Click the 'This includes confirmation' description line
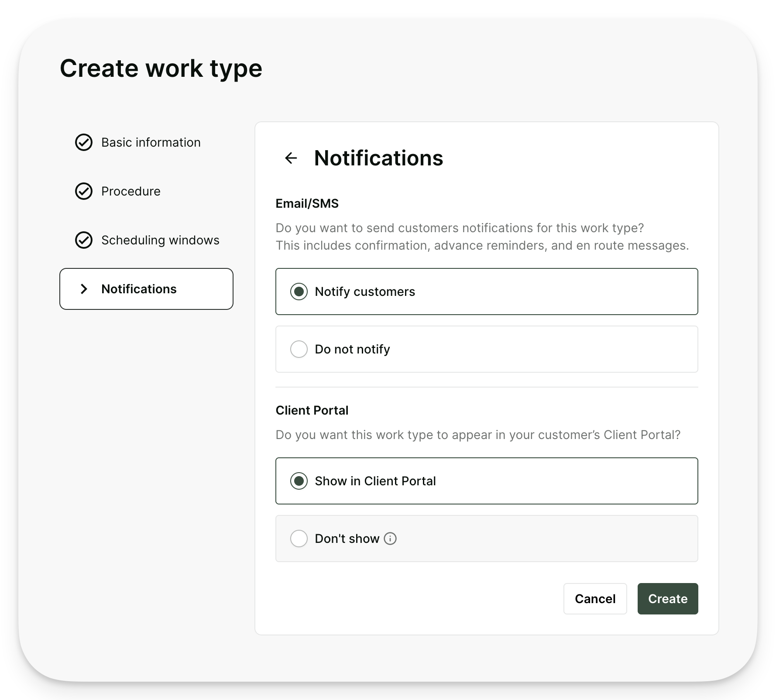The height and width of the screenshot is (700, 776). tap(482, 246)
